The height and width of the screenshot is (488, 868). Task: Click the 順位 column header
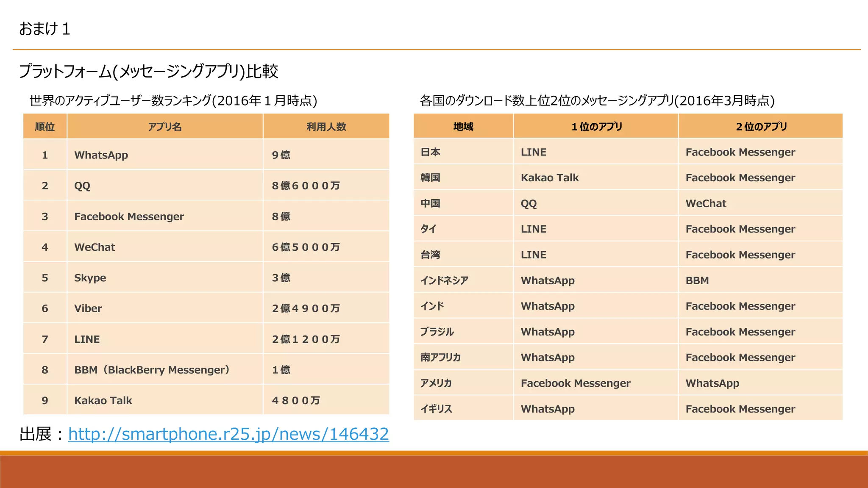coord(45,127)
